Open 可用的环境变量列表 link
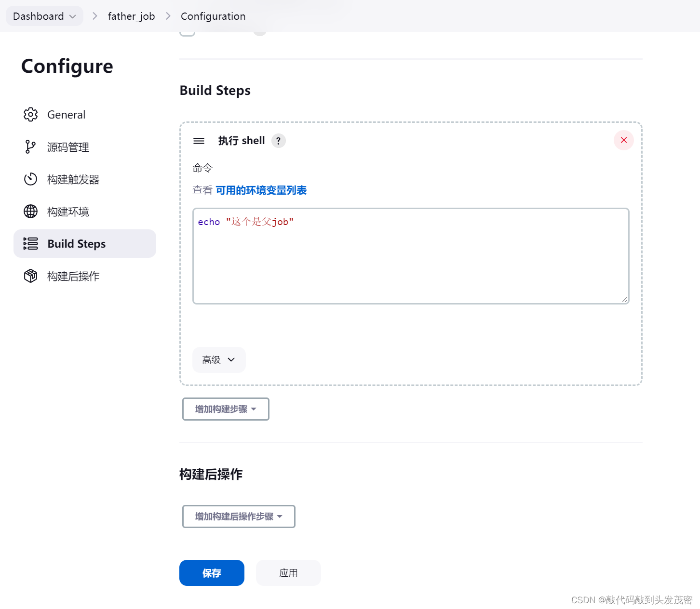 261,190
